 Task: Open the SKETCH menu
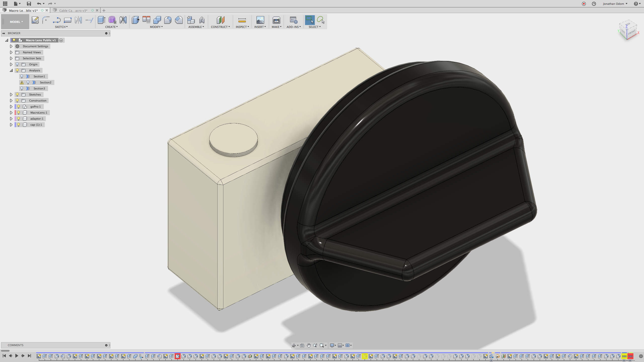pyautogui.click(x=61, y=27)
